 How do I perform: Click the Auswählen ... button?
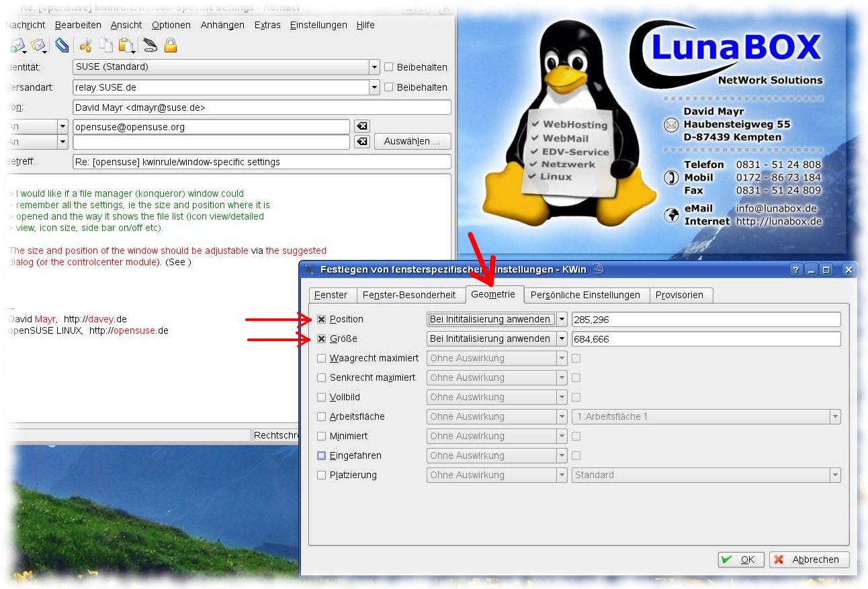[413, 142]
